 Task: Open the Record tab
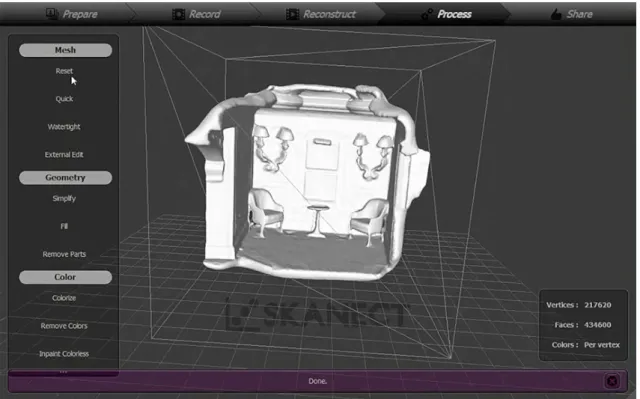point(196,14)
